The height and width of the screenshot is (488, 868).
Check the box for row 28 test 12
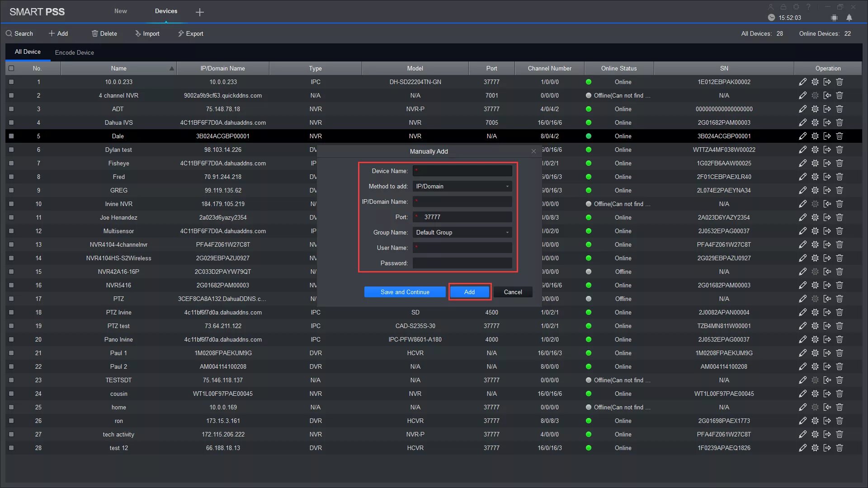pos(11,448)
